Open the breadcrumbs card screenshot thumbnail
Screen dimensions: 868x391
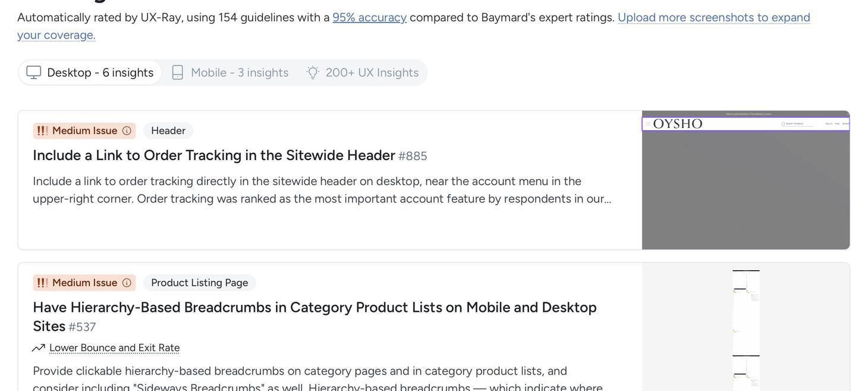click(x=746, y=327)
